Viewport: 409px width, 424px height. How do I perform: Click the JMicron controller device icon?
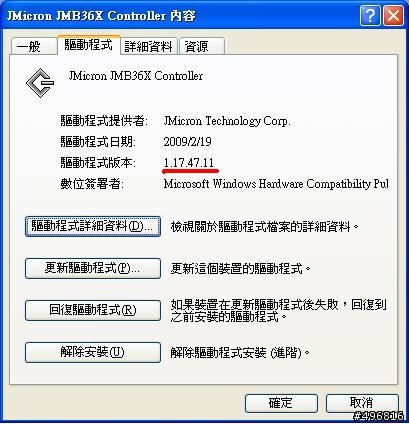tap(40, 83)
